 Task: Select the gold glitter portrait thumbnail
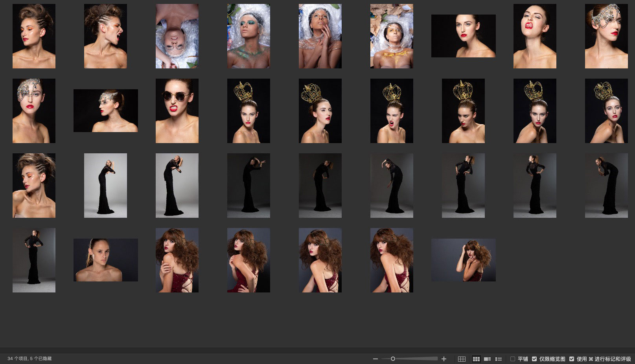click(x=392, y=36)
